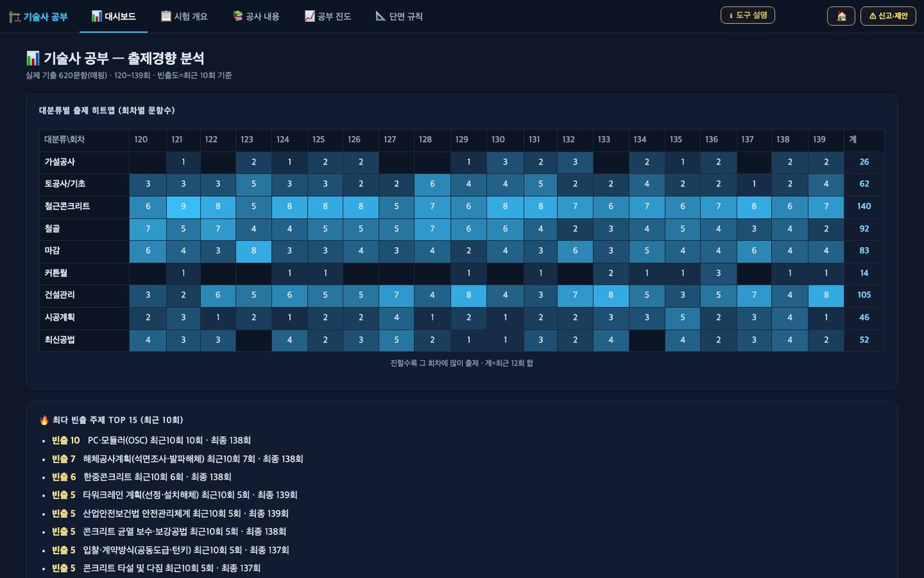The height and width of the screenshot is (578, 924).
Task: Select the 철근콘크리트 cell for round 121
Action: tap(183, 207)
